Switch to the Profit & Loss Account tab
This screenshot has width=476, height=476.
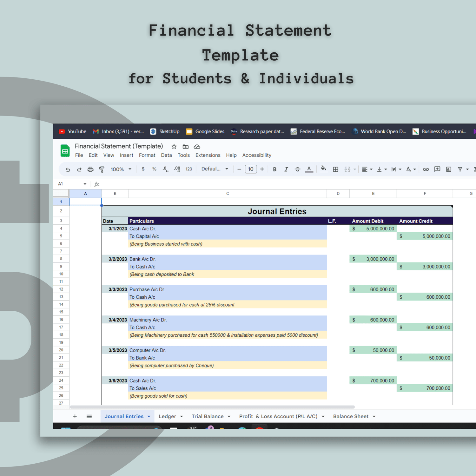pyautogui.click(x=278, y=416)
